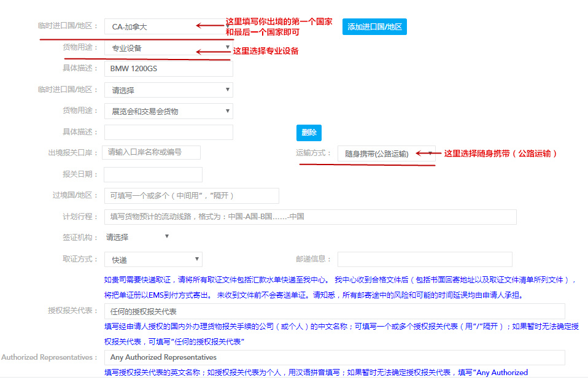Click the 添加进口国/地区 button
This screenshot has height=388, width=588.
coord(374,26)
